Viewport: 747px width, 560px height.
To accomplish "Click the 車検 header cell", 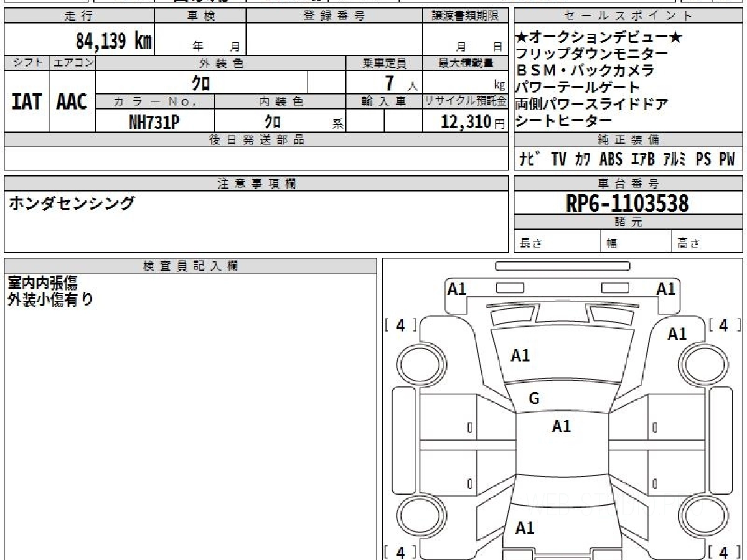I will [200, 16].
